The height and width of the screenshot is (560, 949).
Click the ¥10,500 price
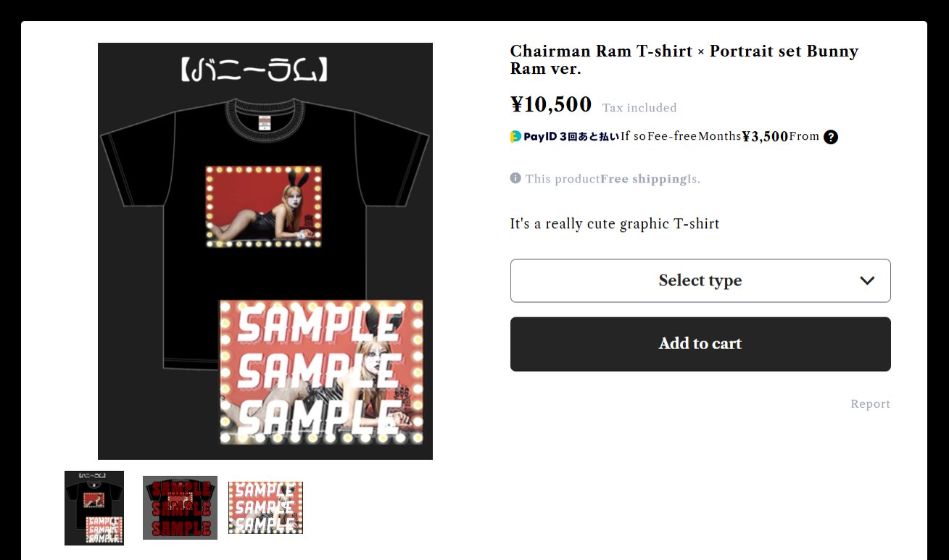[x=551, y=104]
